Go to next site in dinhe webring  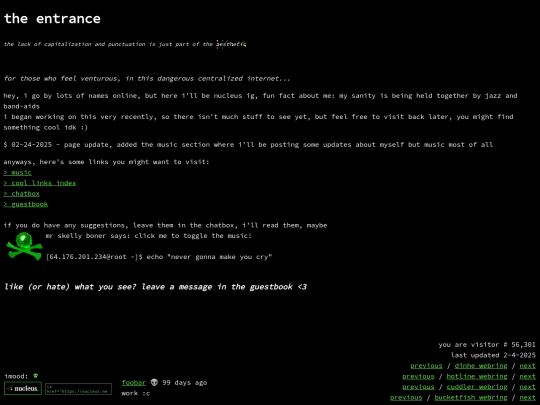click(528, 366)
